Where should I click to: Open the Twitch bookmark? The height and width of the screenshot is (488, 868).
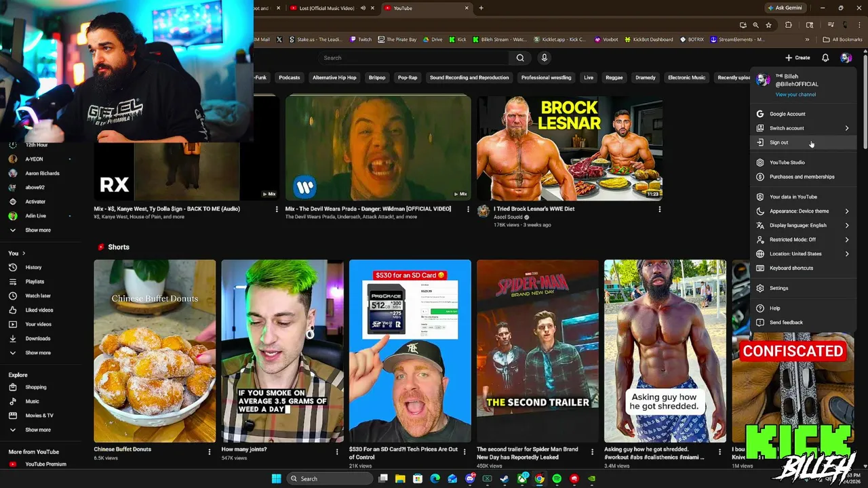coord(360,39)
